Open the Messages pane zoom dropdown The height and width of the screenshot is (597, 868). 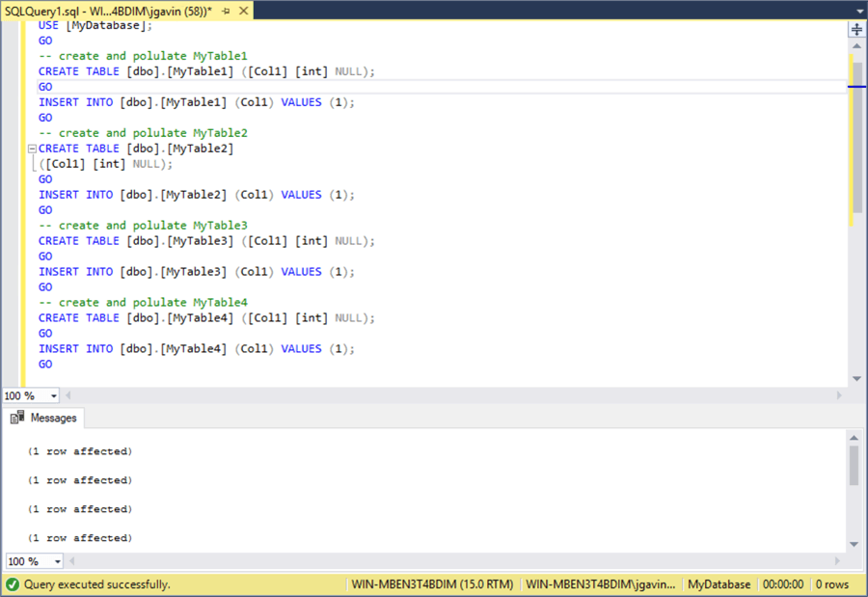tap(58, 561)
